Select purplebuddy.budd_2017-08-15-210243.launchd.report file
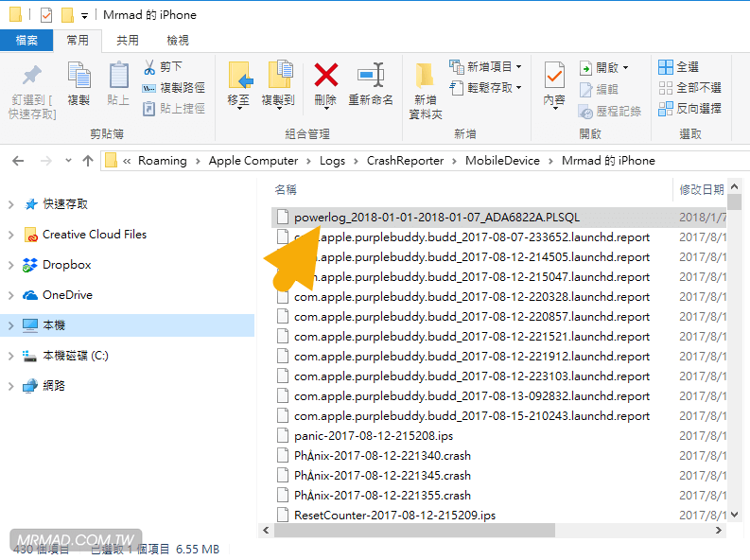This screenshot has height=560, width=750. tap(471, 416)
